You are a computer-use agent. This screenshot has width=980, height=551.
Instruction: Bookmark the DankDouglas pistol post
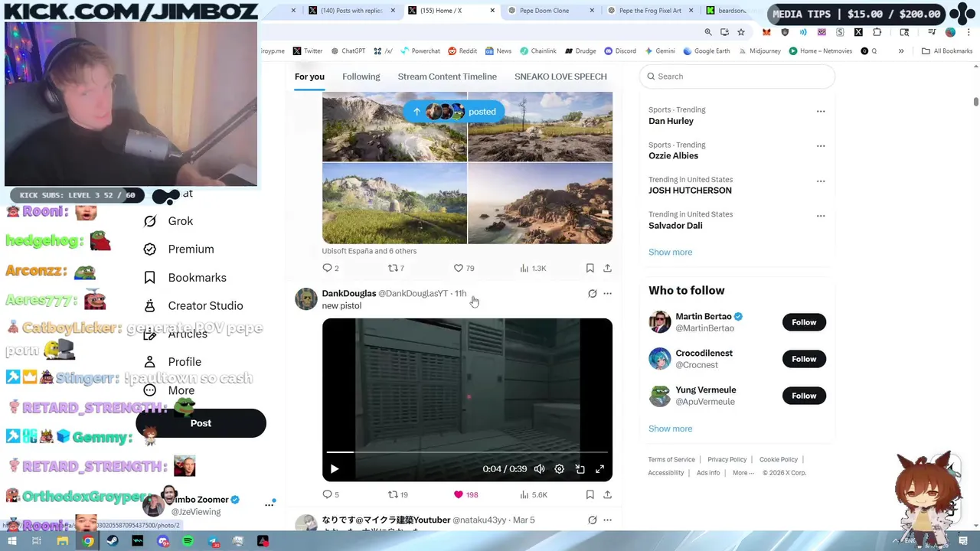coord(590,495)
